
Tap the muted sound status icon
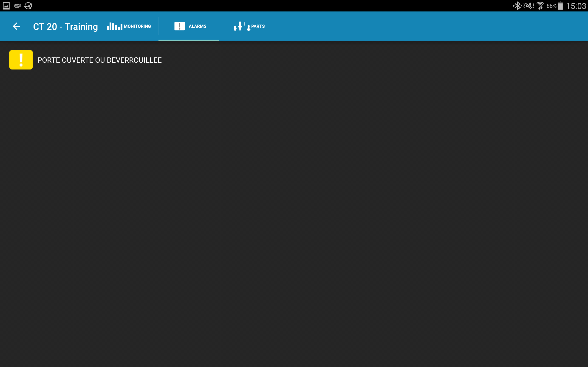[529, 6]
